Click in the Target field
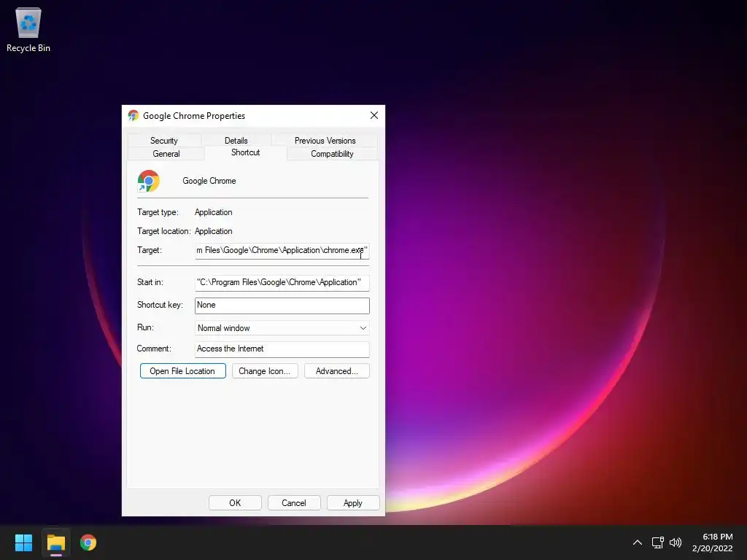The height and width of the screenshot is (560, 747). (282, 251)
